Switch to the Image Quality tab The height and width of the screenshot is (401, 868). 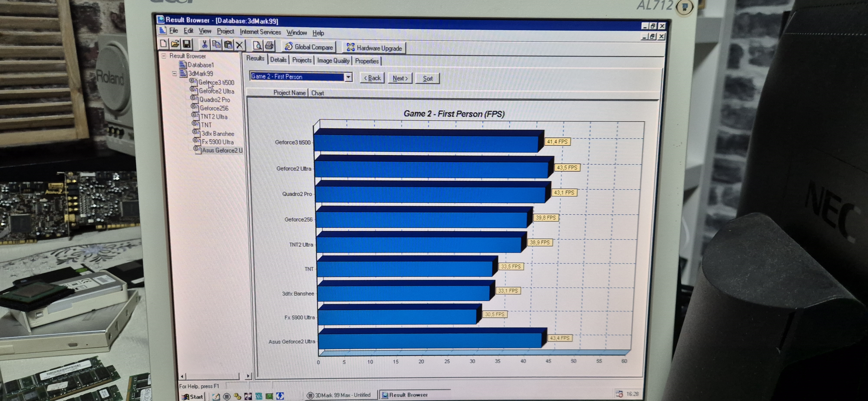tap(333, 61)
